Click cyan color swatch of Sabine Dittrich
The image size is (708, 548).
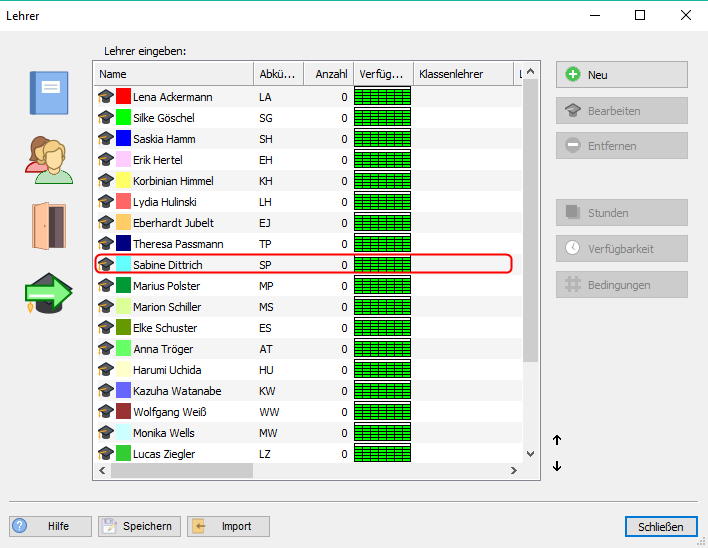[123, 265]
